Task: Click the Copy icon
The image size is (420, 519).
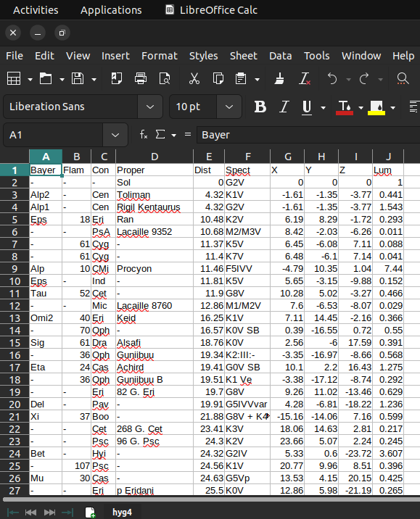Action: point(218,79)
